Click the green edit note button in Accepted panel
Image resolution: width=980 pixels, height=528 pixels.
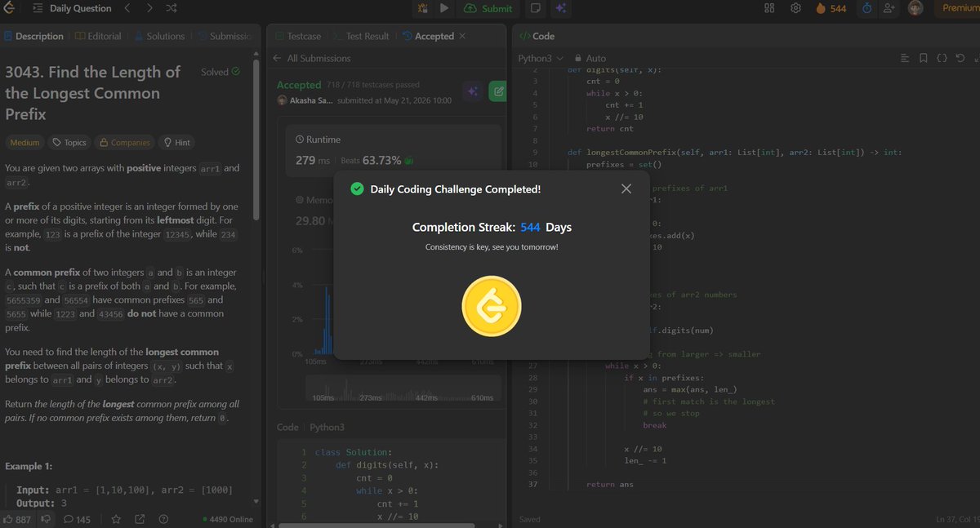coord(497,91)
